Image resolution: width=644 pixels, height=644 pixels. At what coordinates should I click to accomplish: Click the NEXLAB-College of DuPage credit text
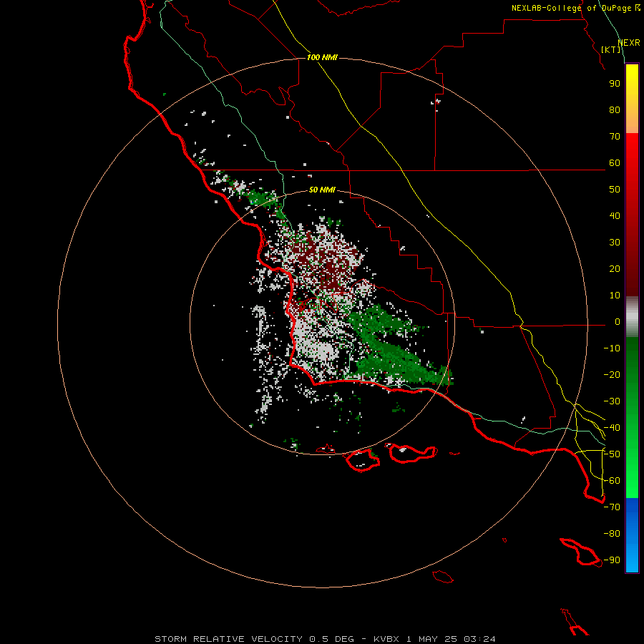pyautogui.click(x=572, y=8)
